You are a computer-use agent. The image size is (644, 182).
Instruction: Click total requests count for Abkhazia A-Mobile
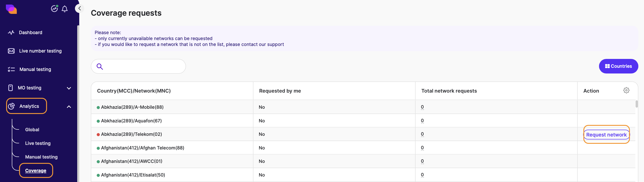pos(422,107)
